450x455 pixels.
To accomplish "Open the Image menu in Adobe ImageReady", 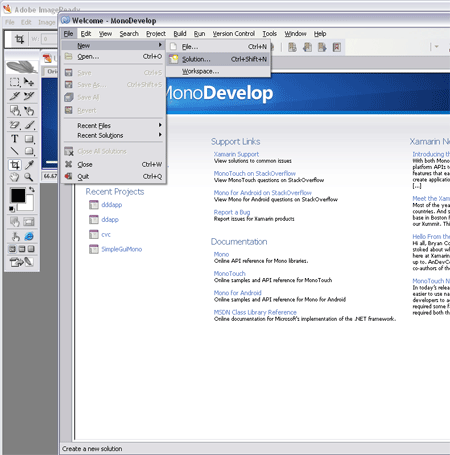I will pyautogui.click(x=46, y=22).
